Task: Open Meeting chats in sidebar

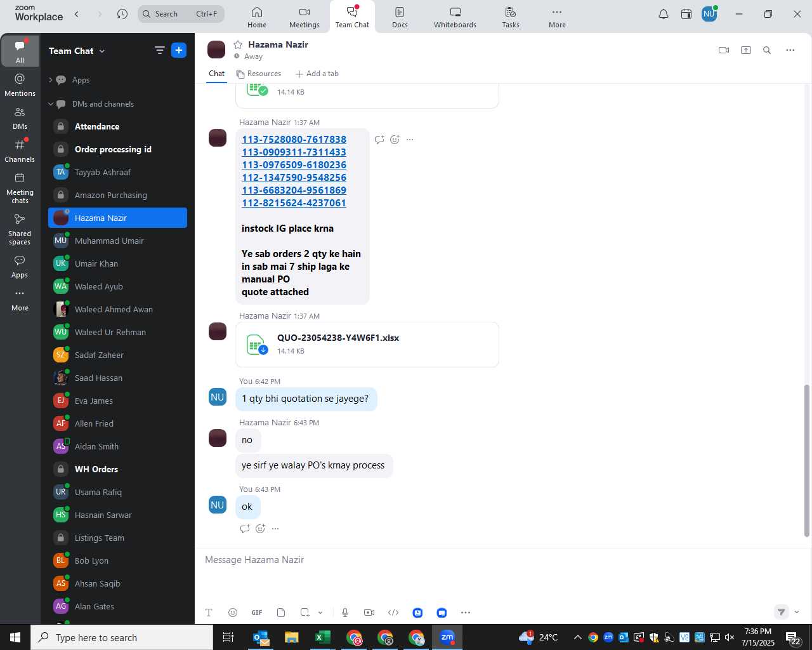Action: [x=20, y=188]
